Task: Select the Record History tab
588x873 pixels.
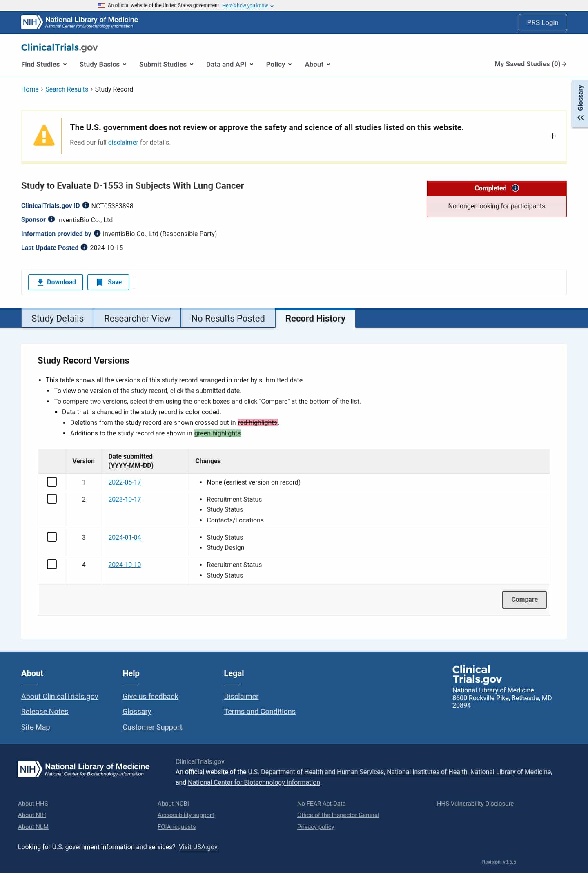Action: 315,318
